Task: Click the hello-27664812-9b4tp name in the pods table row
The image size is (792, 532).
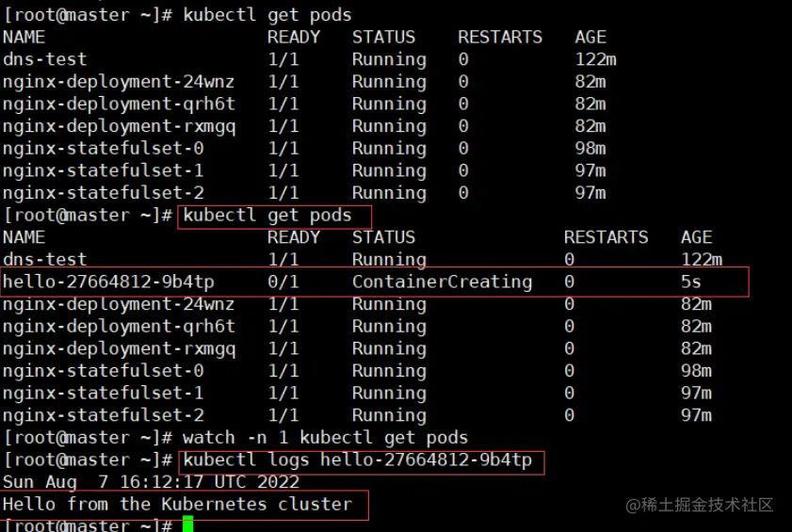Action: 108,282
